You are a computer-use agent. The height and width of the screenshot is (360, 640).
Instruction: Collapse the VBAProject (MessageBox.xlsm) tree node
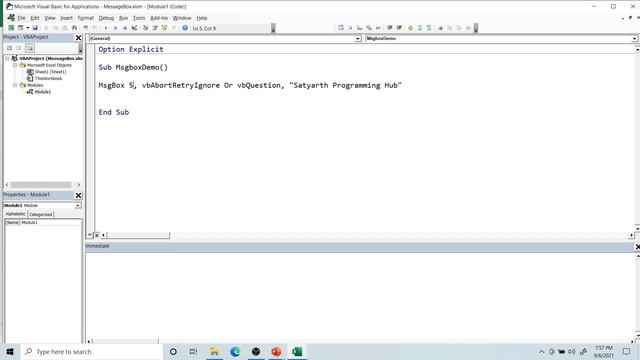point(7,58)
